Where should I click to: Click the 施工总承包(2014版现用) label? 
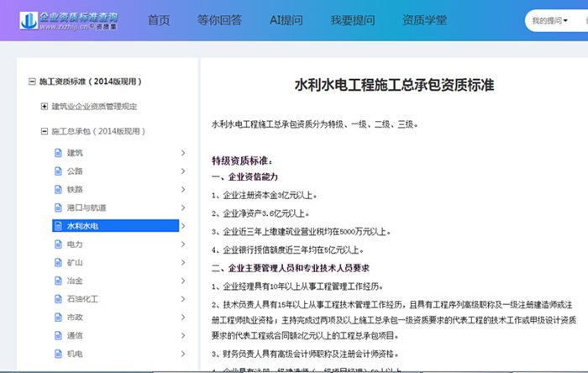coord(98,131)
